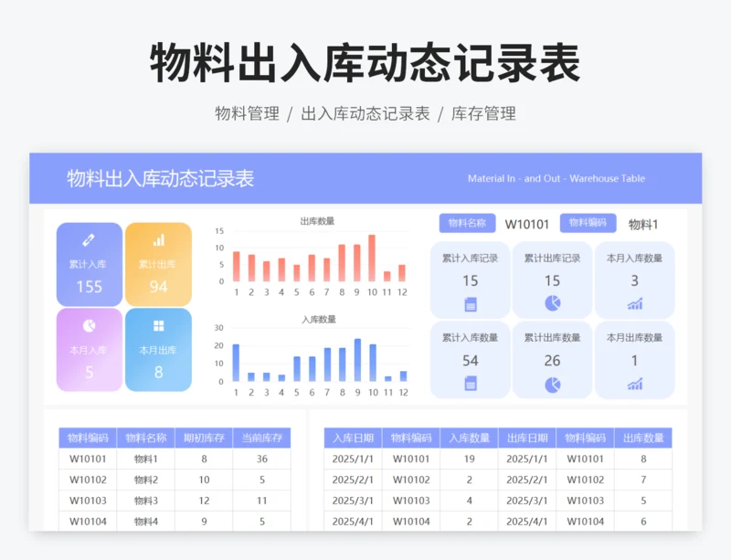Viewport: 731px width, 560px height.
Task: Click the pencil icon on the 累计入库 card
Action: point(88,241)
